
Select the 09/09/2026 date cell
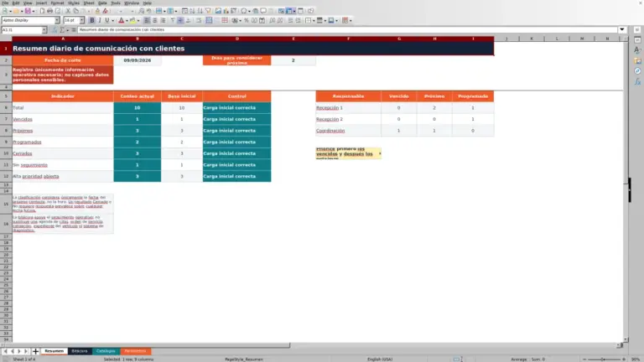pyautogui.click(x=138, y=60)
